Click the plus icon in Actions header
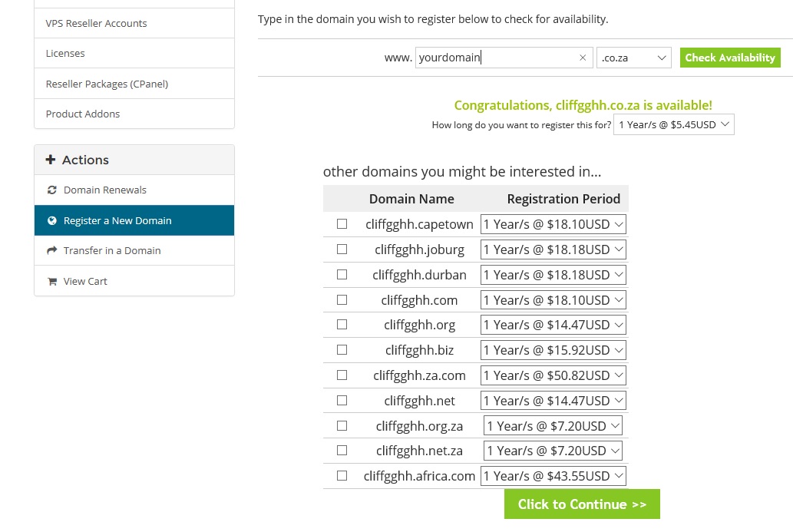This screenshot has height=532, width=793. [x=51, y=160]
